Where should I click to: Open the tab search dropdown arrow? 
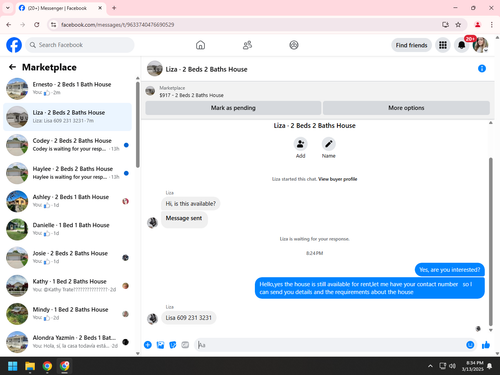(8, 8)
